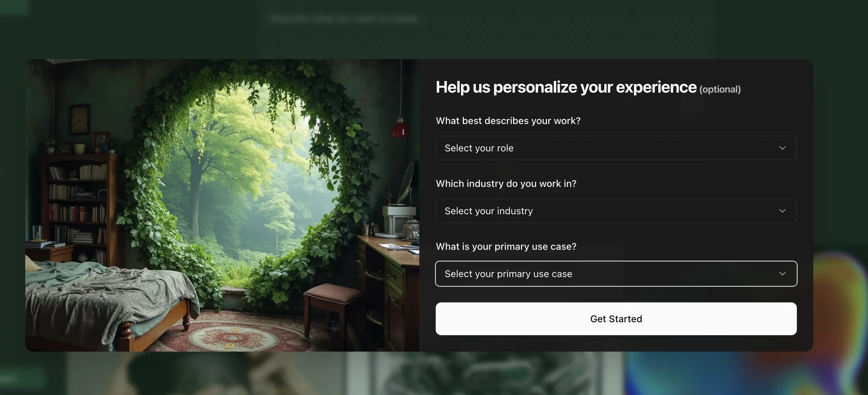
Task: Expand the Select your primary use case dropdown
Action: point(616,274)
